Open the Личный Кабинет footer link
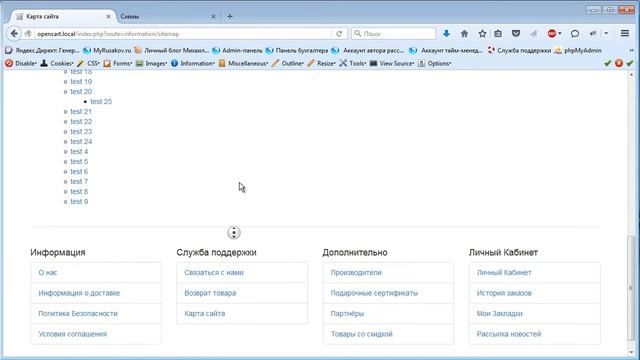The height and width of the screenshot is (360, 640). pos(504,272)
